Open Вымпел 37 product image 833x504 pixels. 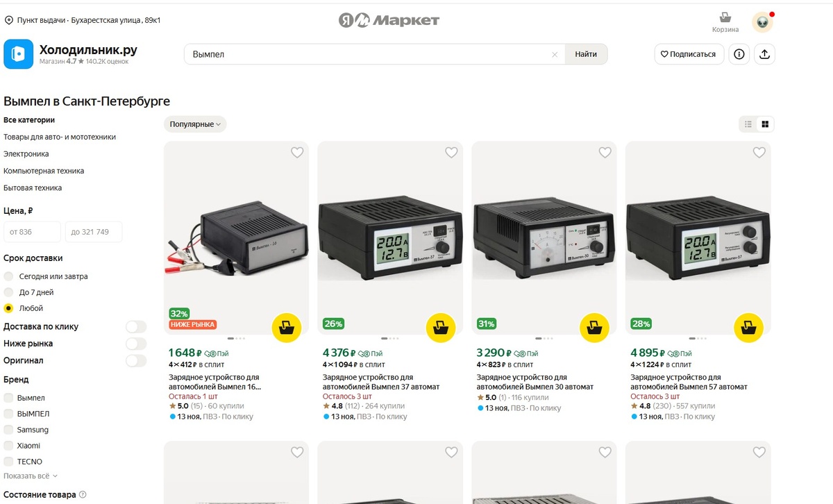click(390, 238)
